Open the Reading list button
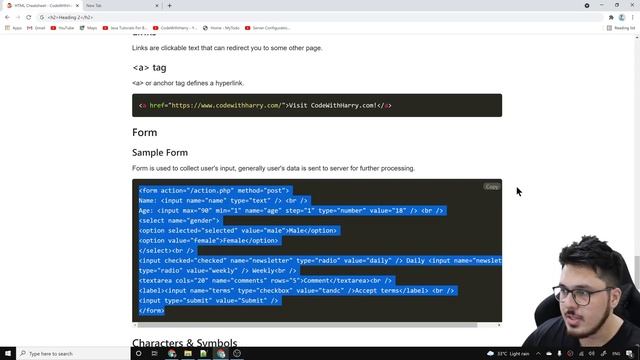Screen dimensions: 640x360 [x=621, y=28]
